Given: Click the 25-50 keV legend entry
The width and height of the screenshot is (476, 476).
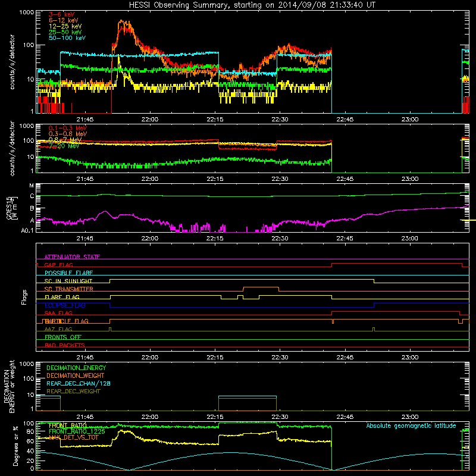Looking at the screenshot, I should [65, 32].
